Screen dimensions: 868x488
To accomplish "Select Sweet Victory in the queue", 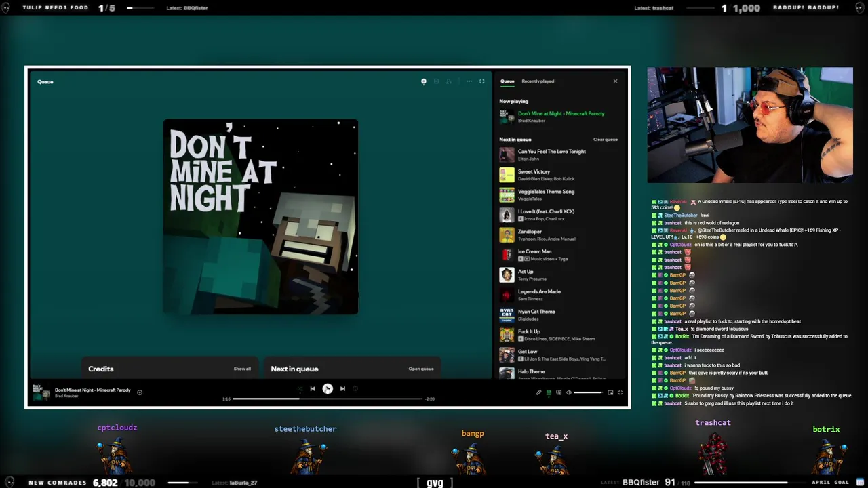I will pos(559,175).
